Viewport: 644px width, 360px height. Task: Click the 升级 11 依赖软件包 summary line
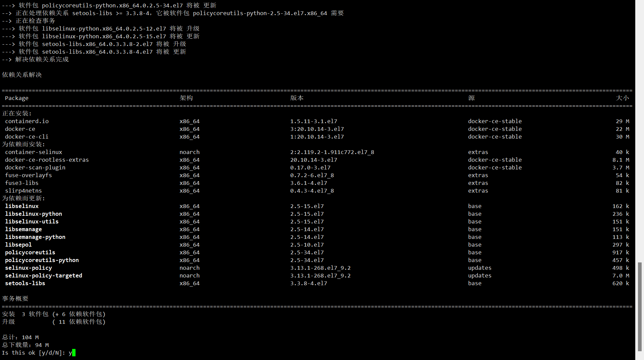[x=54, y=322]
